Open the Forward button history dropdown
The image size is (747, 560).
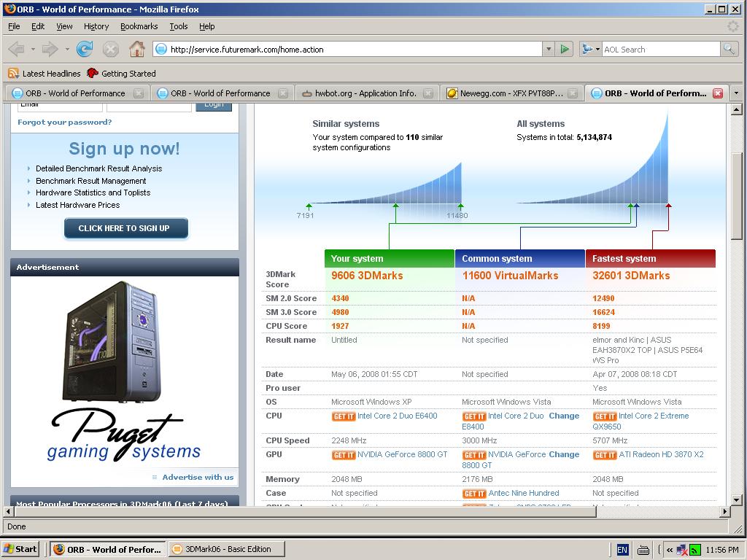click(66, 49)
